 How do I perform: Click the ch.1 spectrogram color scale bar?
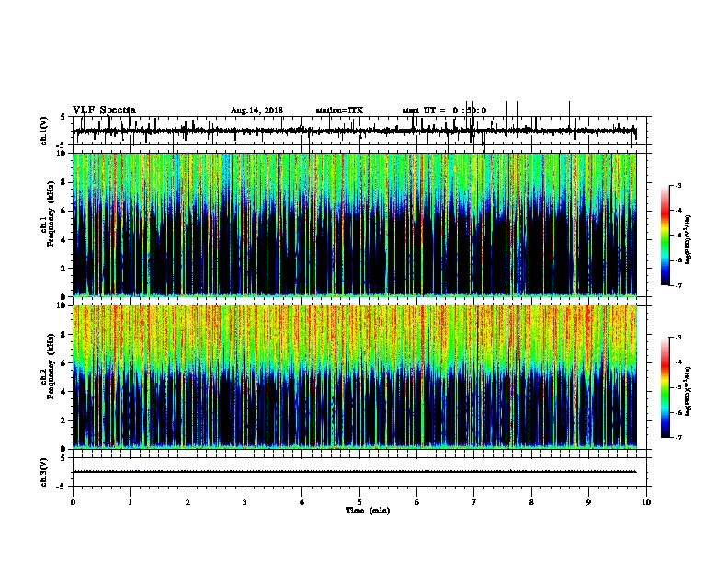click(665, 236)
